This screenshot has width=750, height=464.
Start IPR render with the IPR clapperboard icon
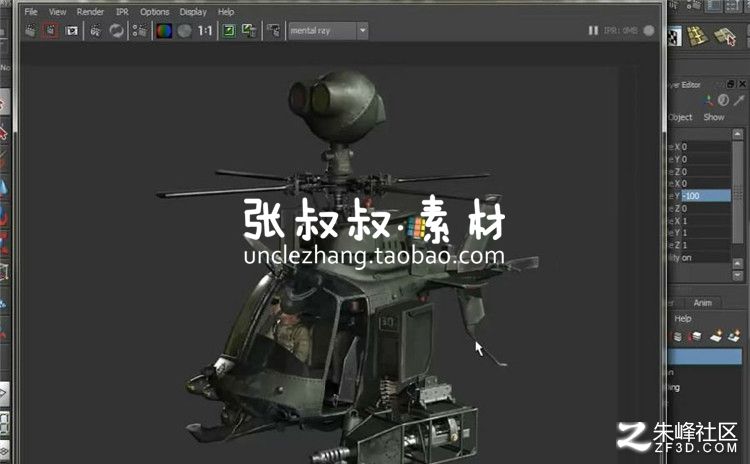click(x=95, y=31)
